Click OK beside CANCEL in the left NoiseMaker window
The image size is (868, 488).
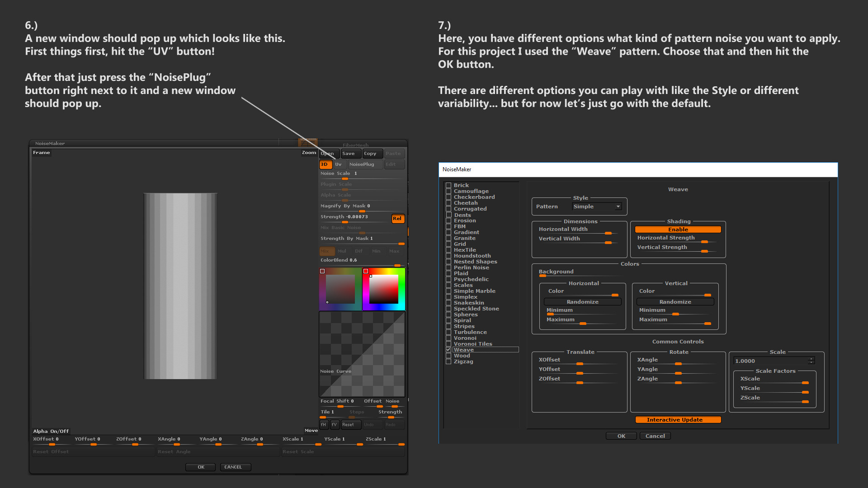click(x=201, y=467)
